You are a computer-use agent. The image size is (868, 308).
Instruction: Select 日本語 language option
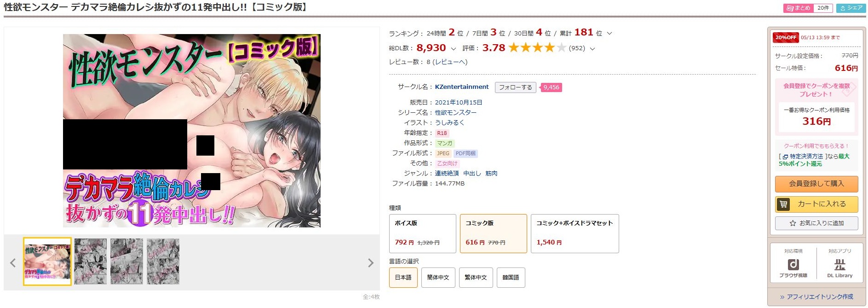point(403,278)
